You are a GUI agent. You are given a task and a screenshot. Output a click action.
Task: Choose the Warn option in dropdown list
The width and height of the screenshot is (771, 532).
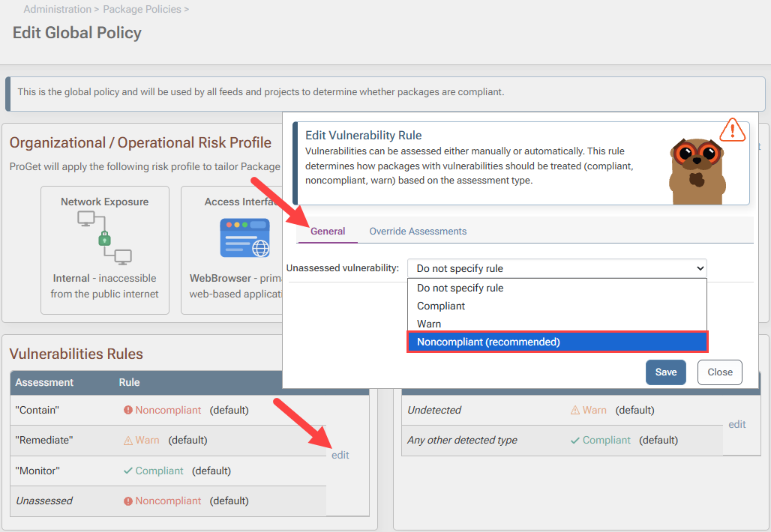557,324
